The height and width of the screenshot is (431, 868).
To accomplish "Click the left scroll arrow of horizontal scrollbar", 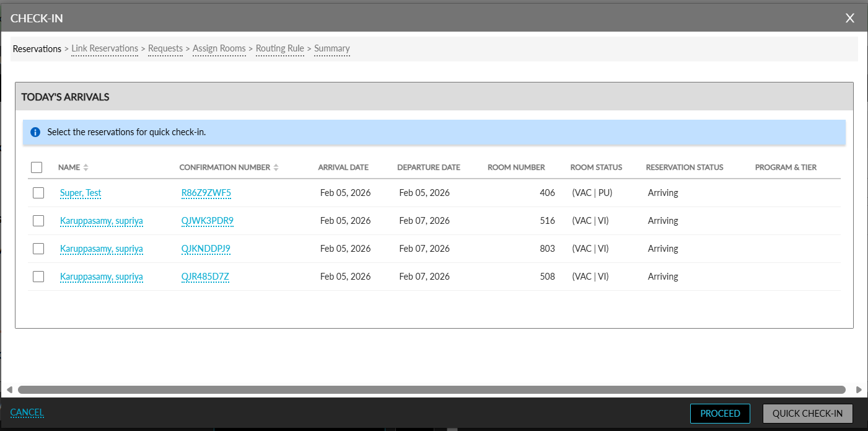I will click(9, 390).
